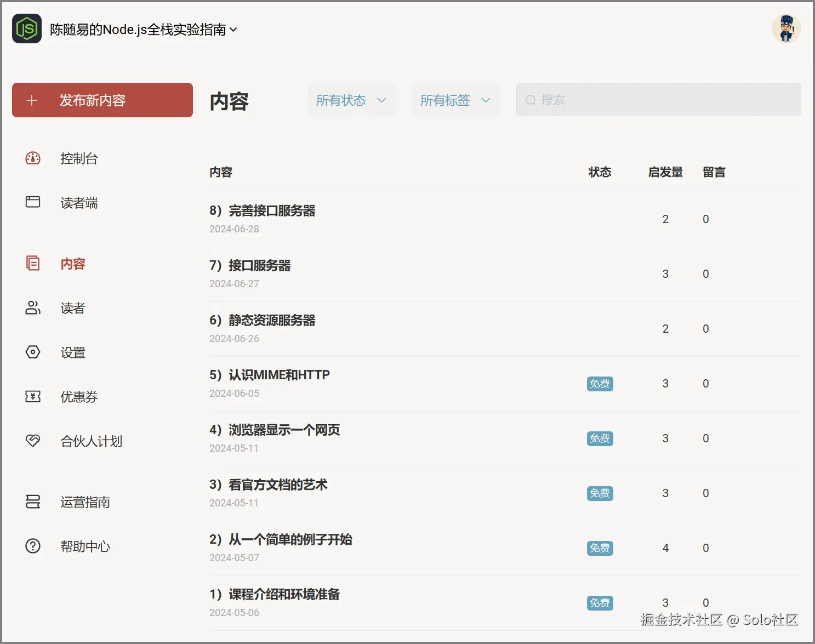
Task: Click the handshake heart icon beside 合伙人计划
Action: click(33, 440)
